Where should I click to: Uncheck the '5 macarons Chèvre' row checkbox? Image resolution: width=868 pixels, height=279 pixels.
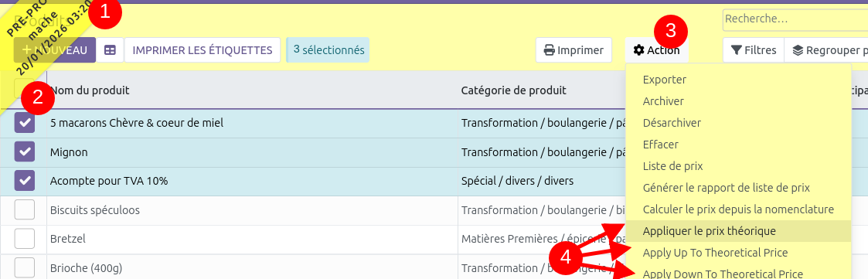[x=25, y=123]
